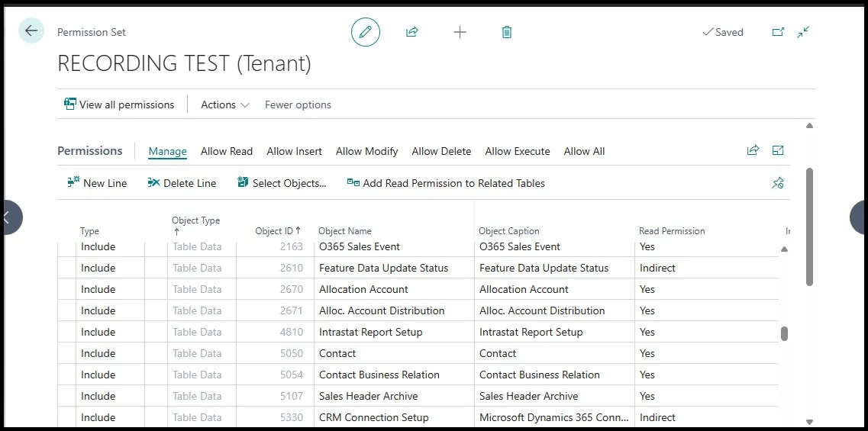
Task: Open the Type column header menu
Action: tap(89, 231)
